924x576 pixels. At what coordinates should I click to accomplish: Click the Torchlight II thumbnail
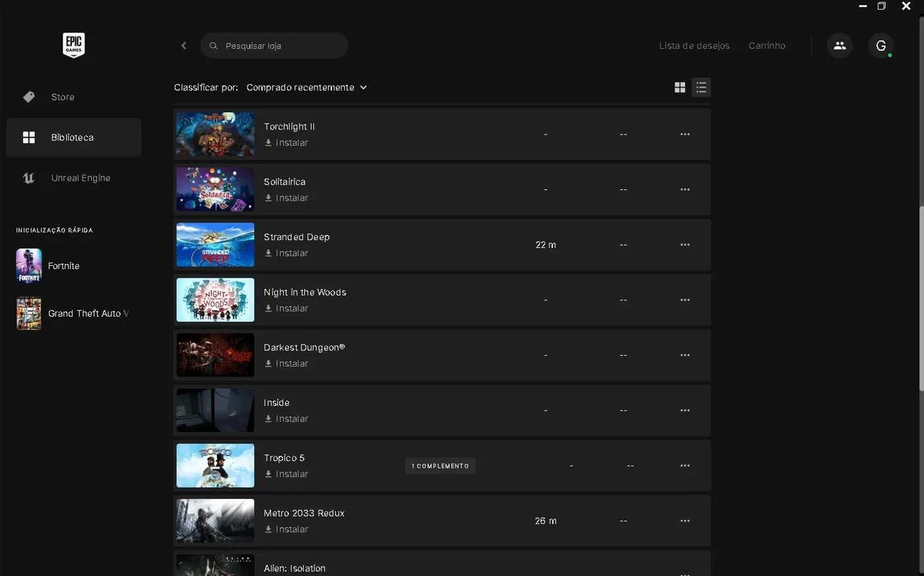click(x=215, y=134)
